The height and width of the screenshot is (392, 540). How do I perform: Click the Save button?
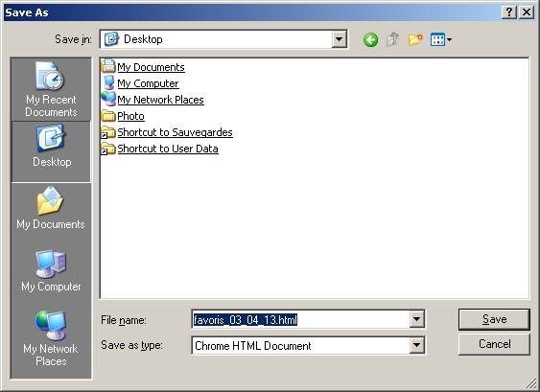tap(494, 319)
